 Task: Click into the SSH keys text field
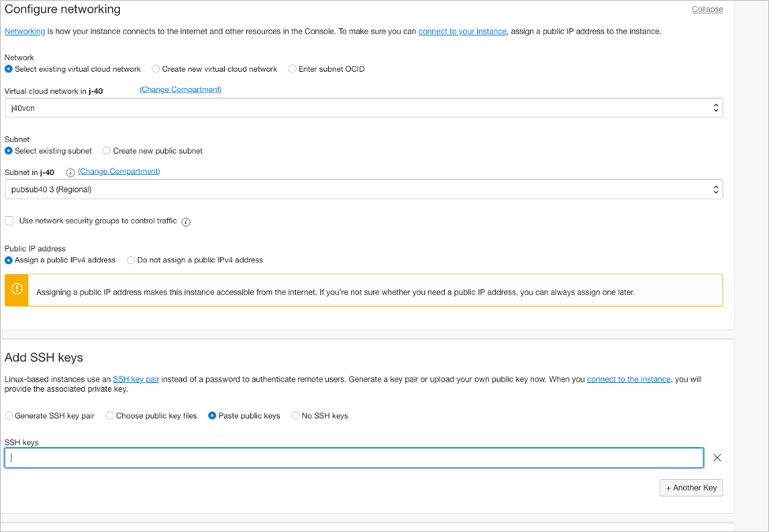[x=353, y=458]
